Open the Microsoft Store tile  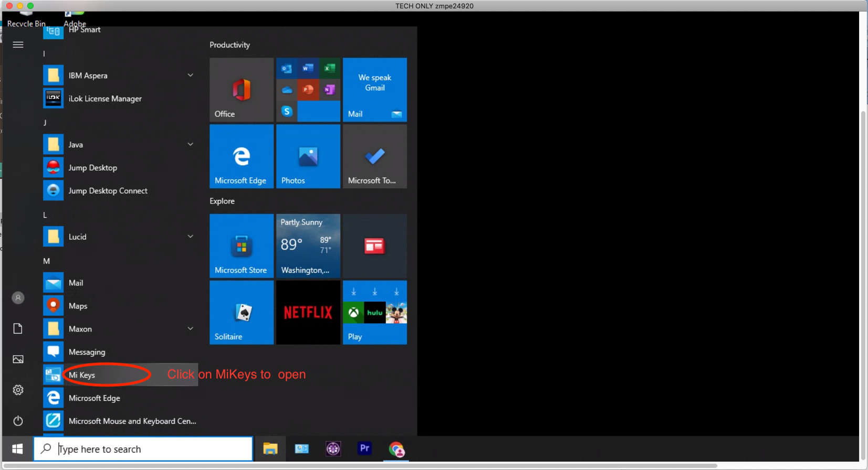click(x=242, y=246)
